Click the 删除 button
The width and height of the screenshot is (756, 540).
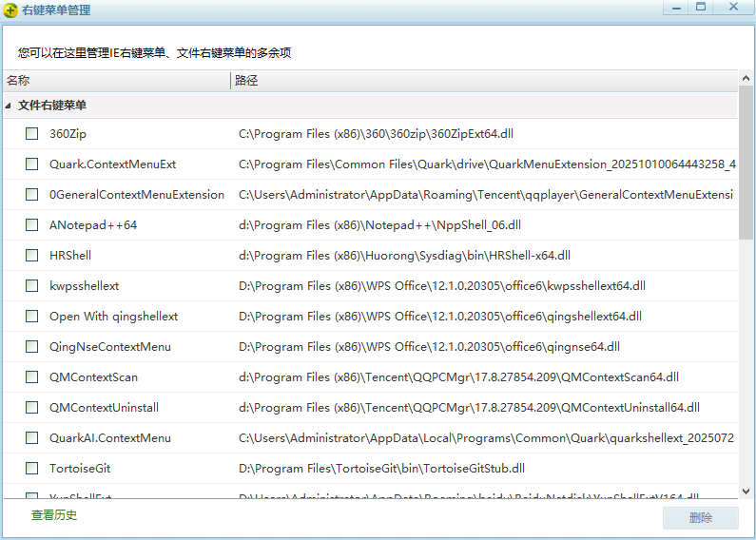point(701,518)
